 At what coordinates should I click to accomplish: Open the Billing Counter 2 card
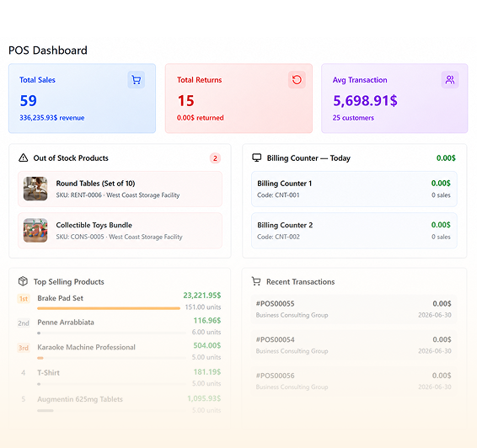pos(354,231)
